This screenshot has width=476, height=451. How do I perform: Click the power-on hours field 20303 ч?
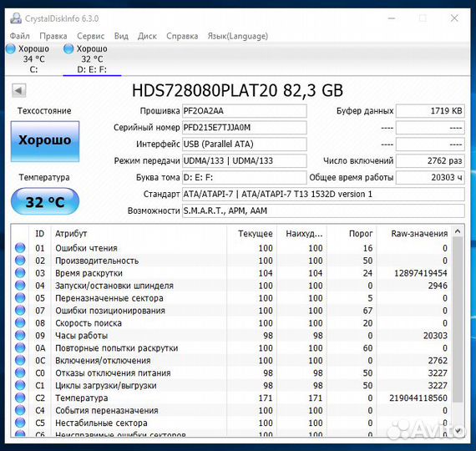[x=430, y=177]
